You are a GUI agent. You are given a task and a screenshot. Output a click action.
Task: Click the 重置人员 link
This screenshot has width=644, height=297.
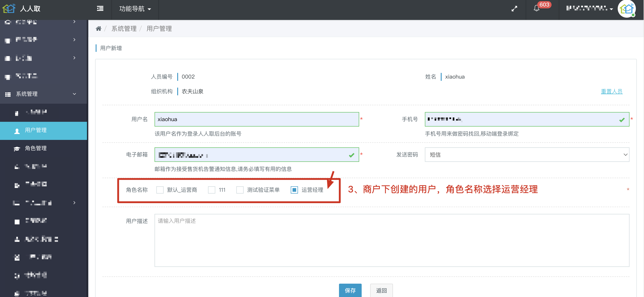[612, 91]
